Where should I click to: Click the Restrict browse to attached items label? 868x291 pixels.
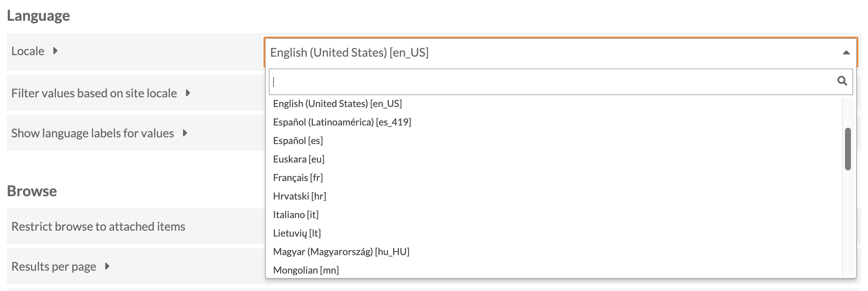[x=98, y=226]
